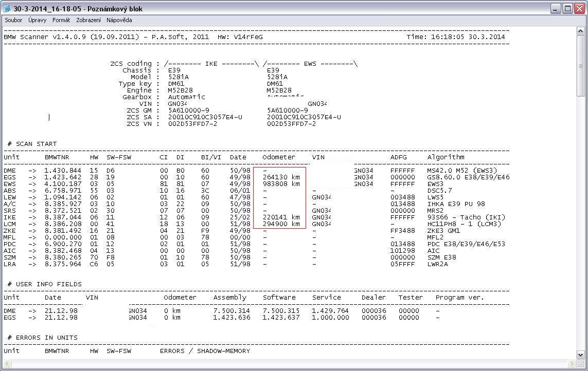Click the ZKE part number '8.381.492'

point(63,231)
